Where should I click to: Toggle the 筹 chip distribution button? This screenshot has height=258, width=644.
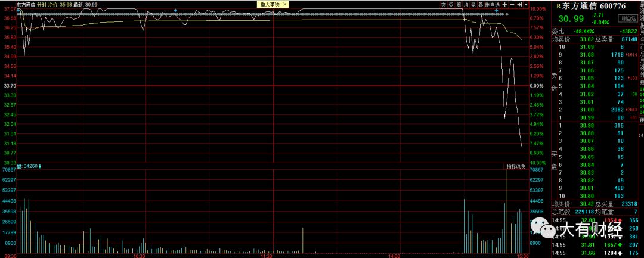tap(458, 4)
